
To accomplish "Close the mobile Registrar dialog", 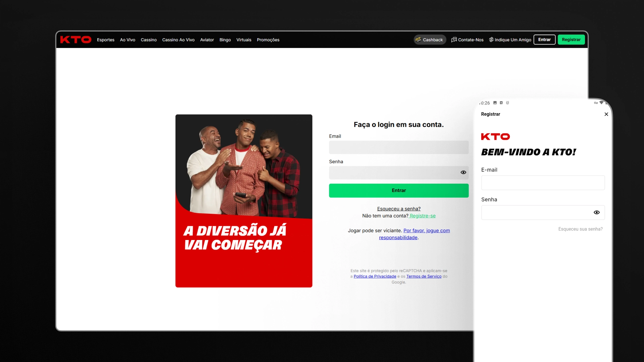I will pyautogui.click(x=606, y=114).
